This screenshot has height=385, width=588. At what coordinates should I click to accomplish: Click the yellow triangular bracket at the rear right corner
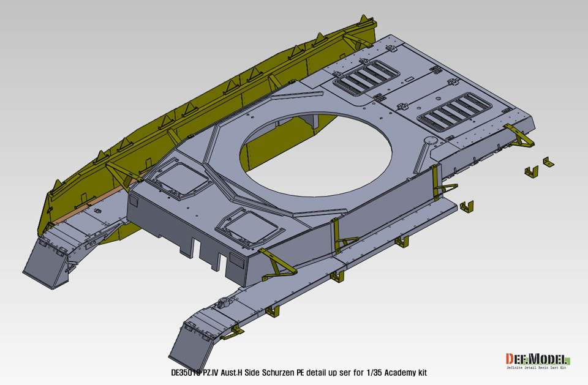click(x=521, y=136)
